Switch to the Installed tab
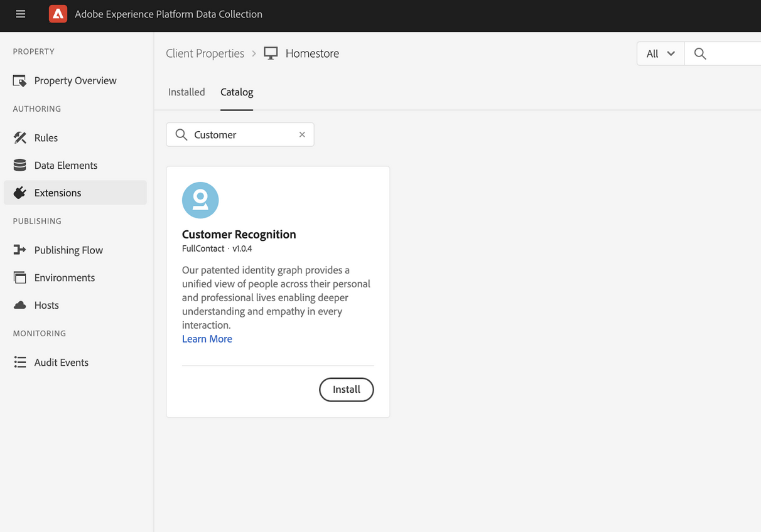This screenshot has width=761, height=532. point(186,92)
